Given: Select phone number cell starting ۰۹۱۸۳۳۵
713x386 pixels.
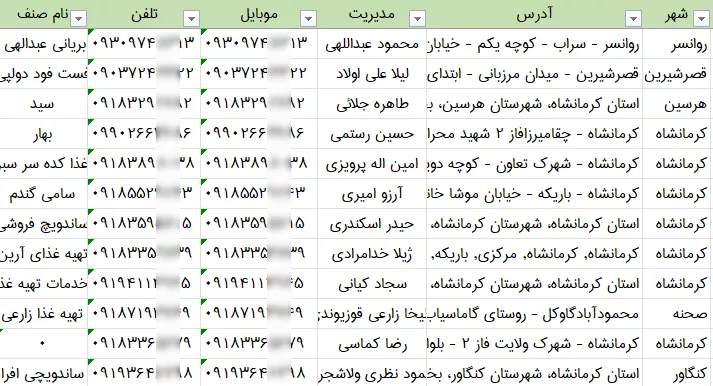Looking at the screenshot, I should point(144,254).
